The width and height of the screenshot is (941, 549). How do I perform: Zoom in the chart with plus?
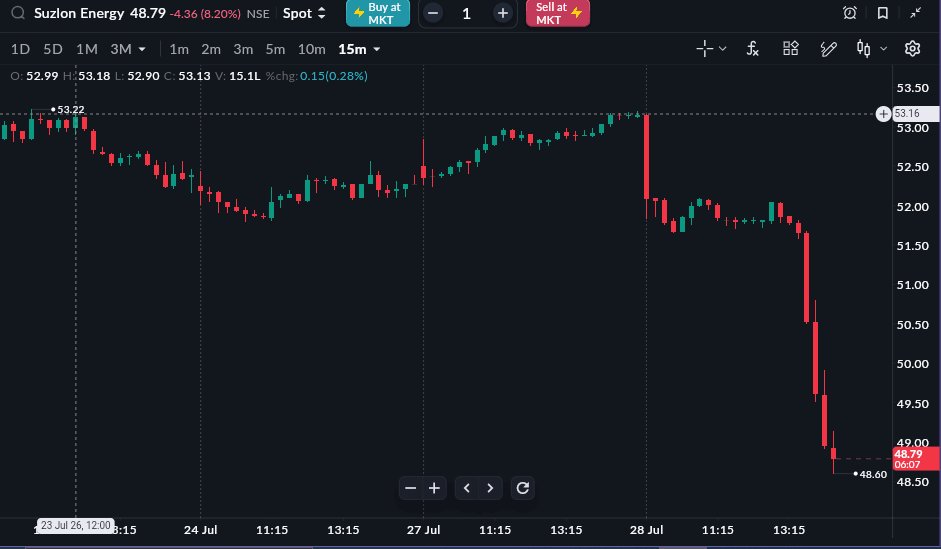point(434,488)
